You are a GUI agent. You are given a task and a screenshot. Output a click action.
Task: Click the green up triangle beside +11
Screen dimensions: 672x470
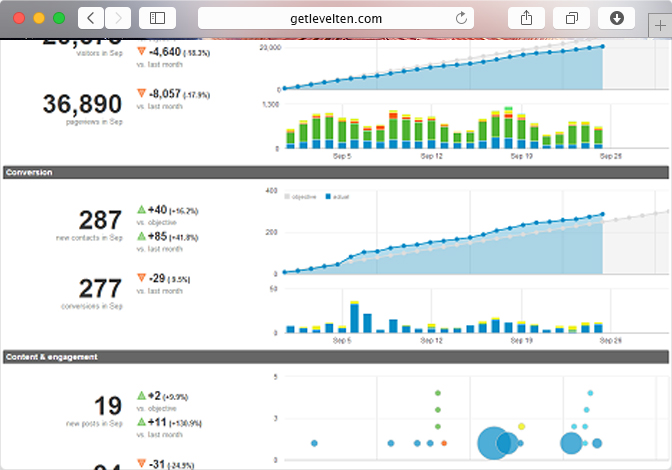(141, 422)
